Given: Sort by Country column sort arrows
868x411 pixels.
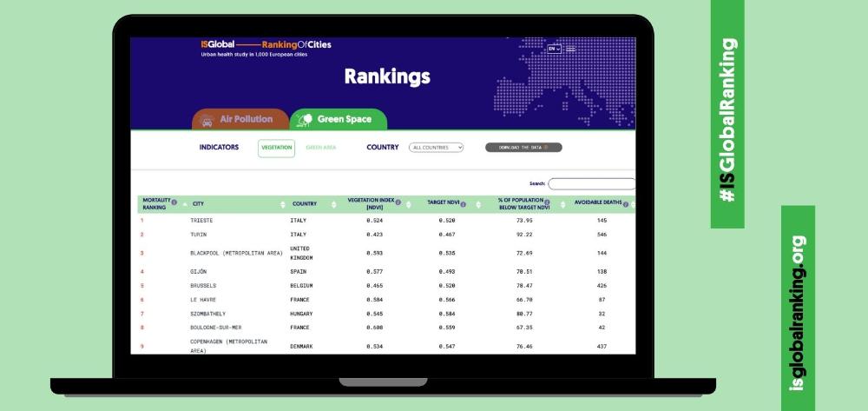Looking at the screenshot, I should 336,205.
